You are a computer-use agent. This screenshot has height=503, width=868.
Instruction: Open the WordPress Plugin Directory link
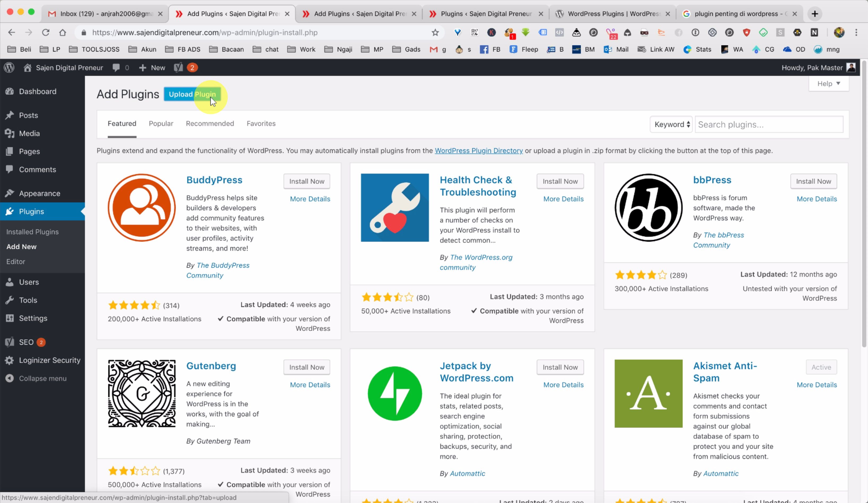[x=478, y=151]
